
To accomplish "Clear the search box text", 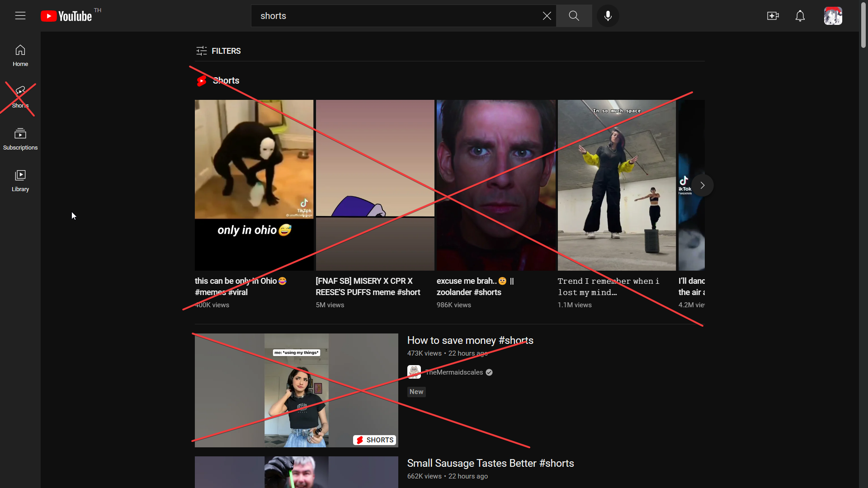I will 547,16.
